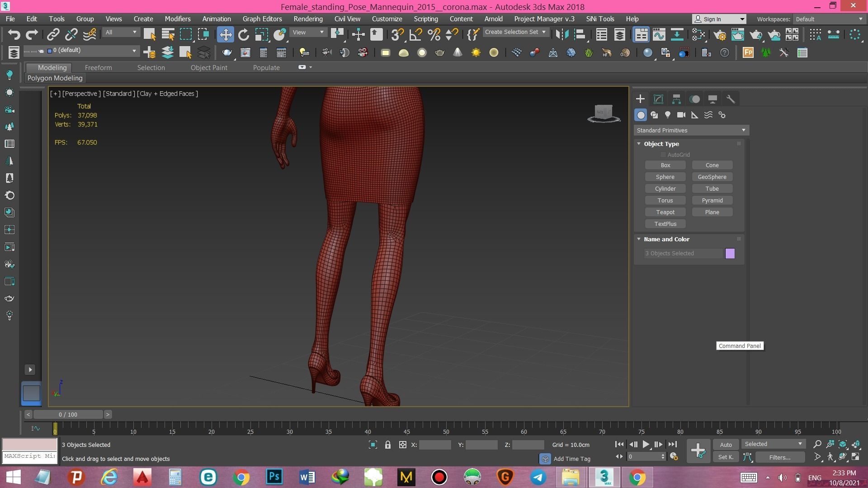The image size is (868, 488).
Task: Switch to Helpers category icon
Action: pos(695,115)
